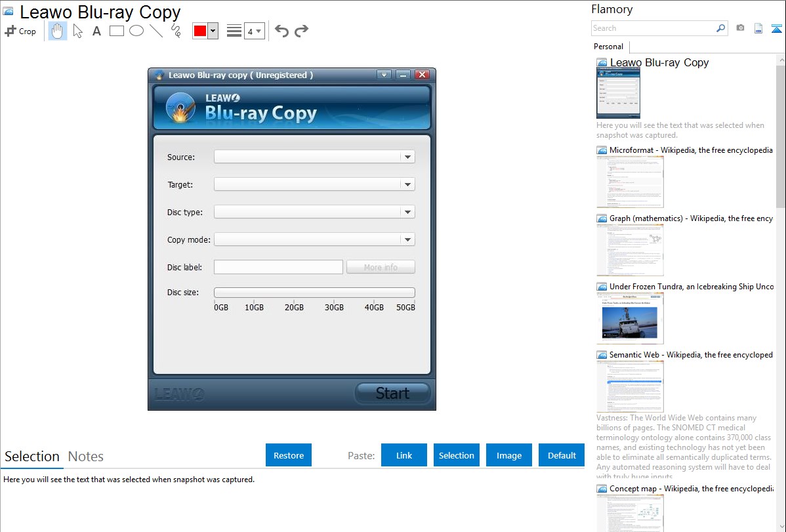This screenshot has width=786, height=532.
Task: Pick the rectangle drawing tool
Action: tap(116, 31)
